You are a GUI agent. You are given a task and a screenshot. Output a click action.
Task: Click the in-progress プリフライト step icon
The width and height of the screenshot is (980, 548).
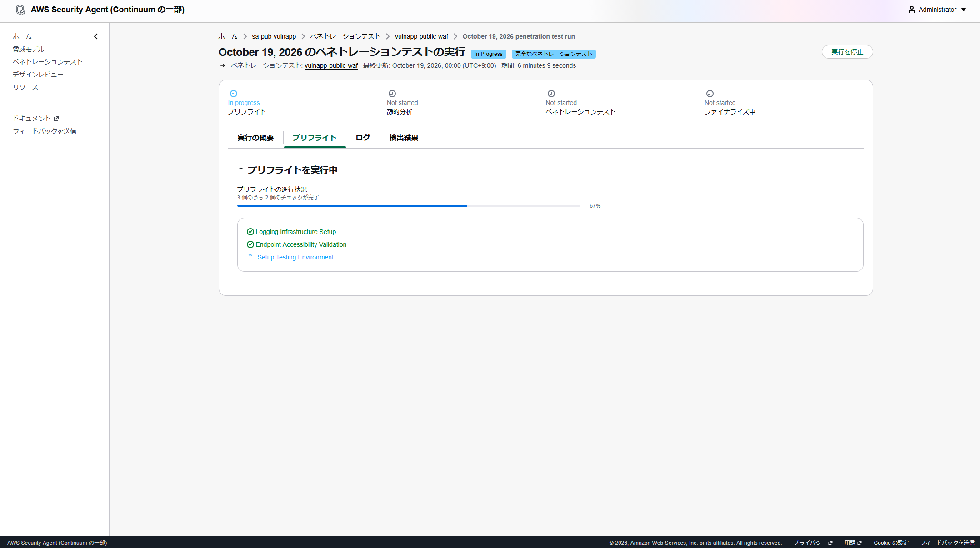[x=234, y=94]
